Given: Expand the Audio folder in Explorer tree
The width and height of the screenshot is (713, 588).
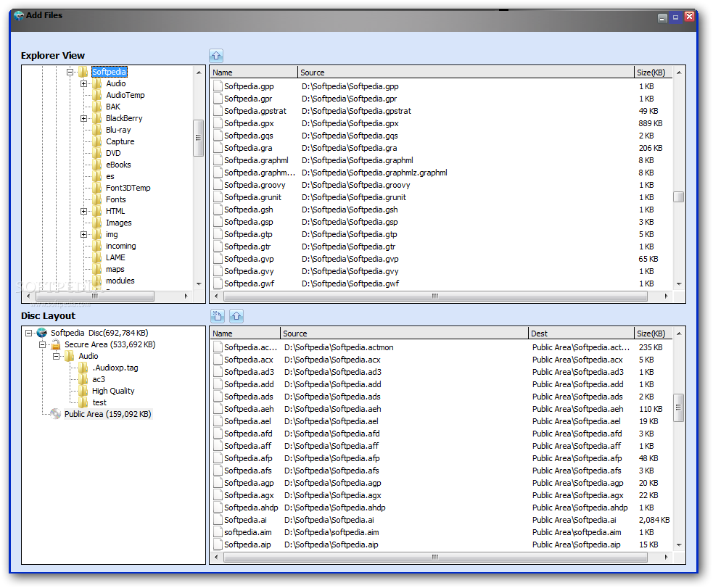Looking at the screenshot, I should pyautogui.click(x=83, y=83).
